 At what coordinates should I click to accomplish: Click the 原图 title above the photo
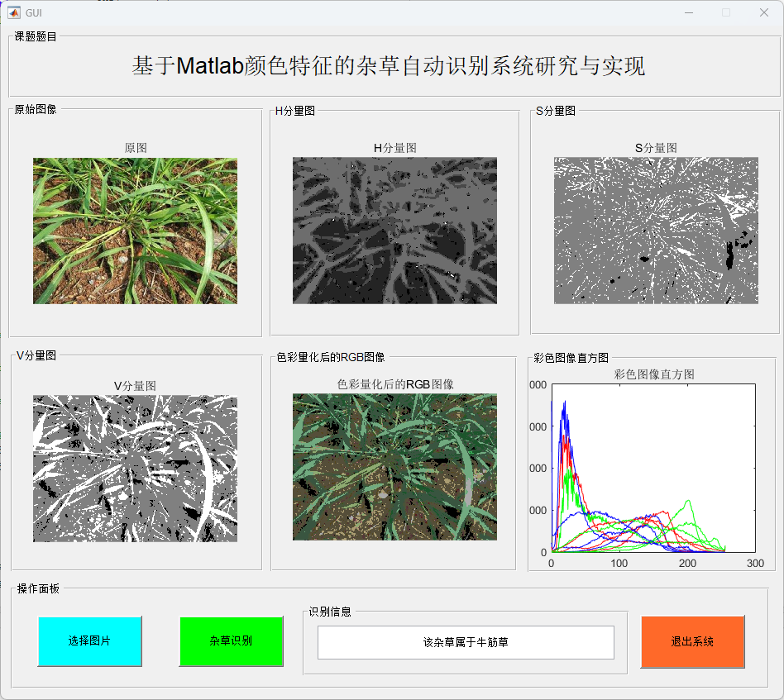(x=136, y=148)
